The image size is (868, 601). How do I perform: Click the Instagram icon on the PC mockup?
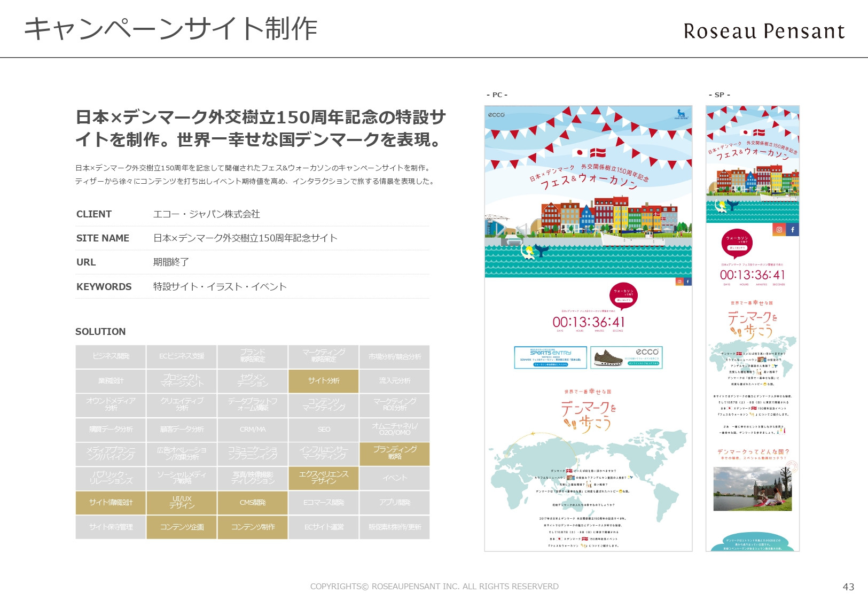click(679, 282)
